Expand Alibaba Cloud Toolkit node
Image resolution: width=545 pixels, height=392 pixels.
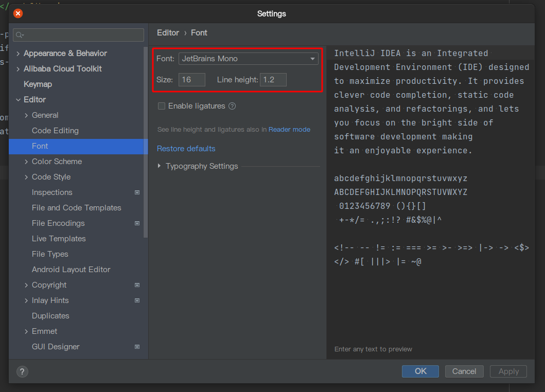(18, 69)
